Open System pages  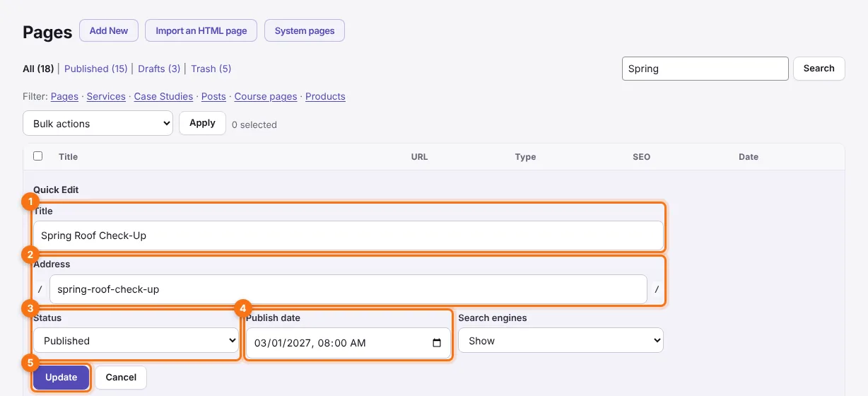pos(305,31)
